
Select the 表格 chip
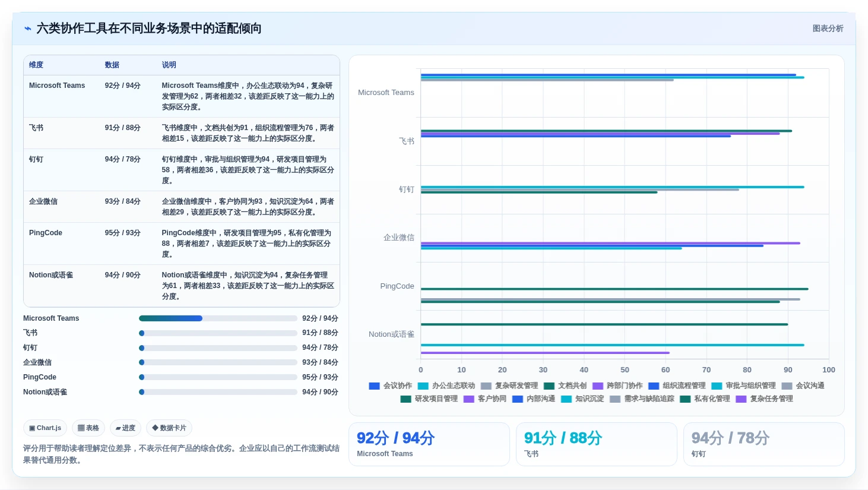pos(88,428)
